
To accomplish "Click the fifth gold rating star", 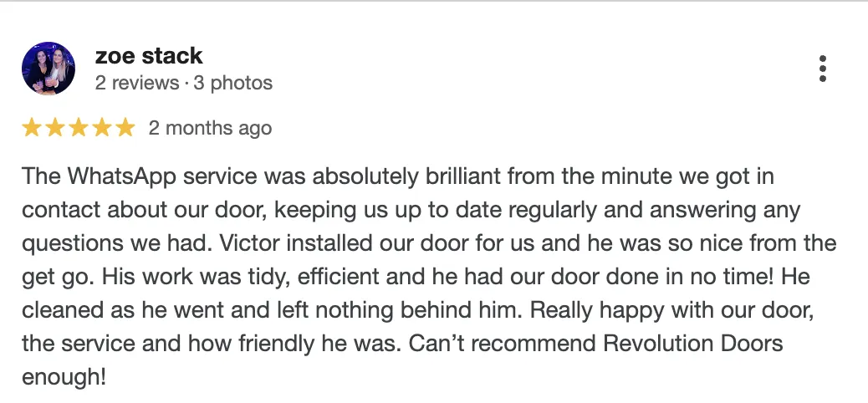I will pos(125,128).
